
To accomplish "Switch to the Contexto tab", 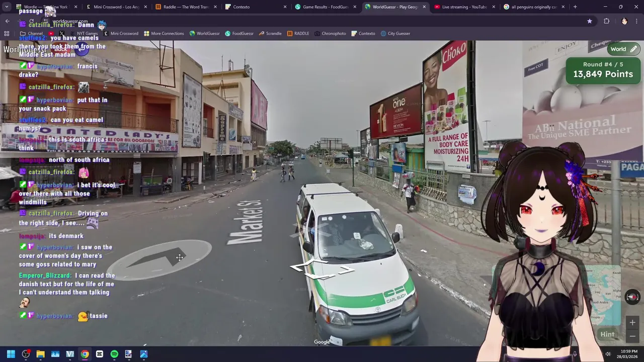I will coord(255,7).
